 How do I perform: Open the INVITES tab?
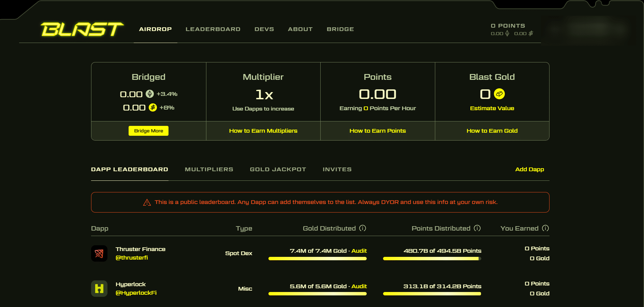tap(337, 169)
